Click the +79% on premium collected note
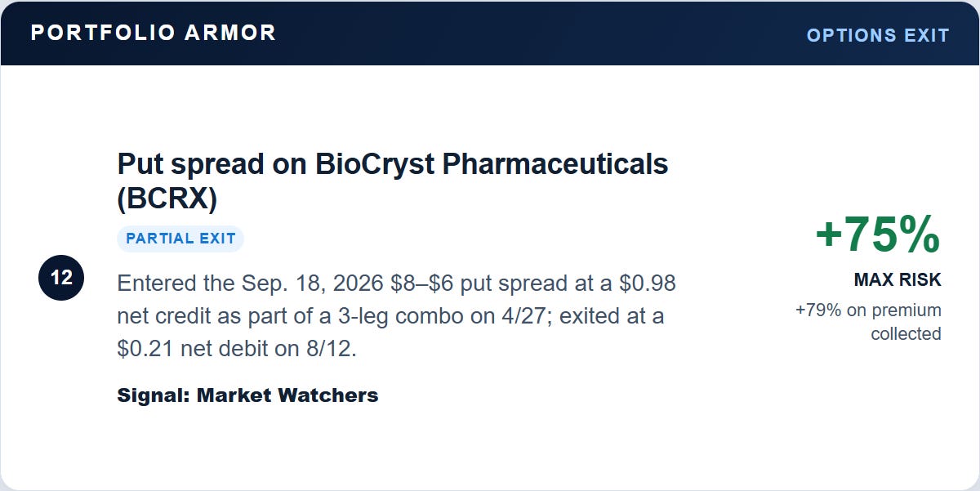The width and height of the screenshot is (980, 491). point(868,322)
